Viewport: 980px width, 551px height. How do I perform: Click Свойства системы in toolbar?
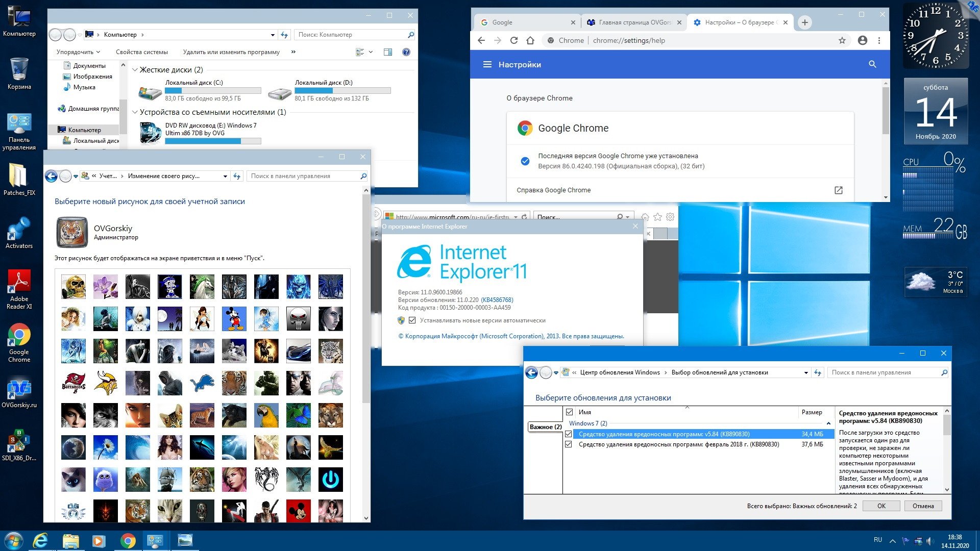click(x=142, y=52)
